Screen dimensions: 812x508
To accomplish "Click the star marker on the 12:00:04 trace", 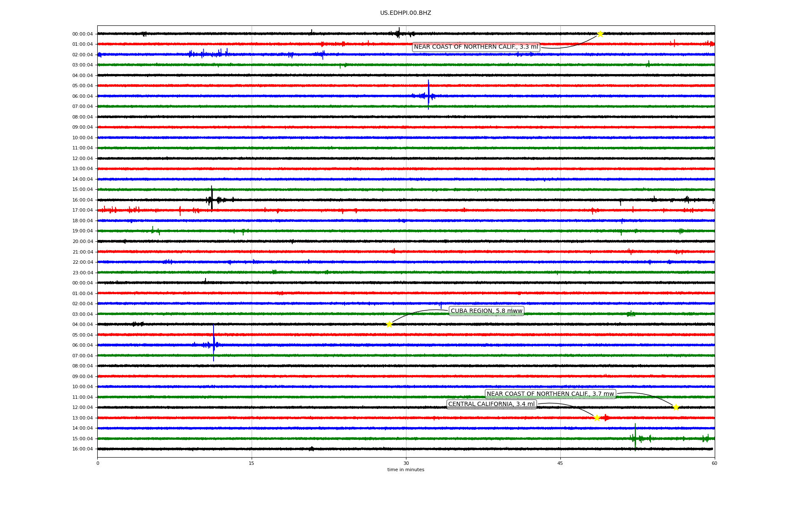I will pos(676,407).
